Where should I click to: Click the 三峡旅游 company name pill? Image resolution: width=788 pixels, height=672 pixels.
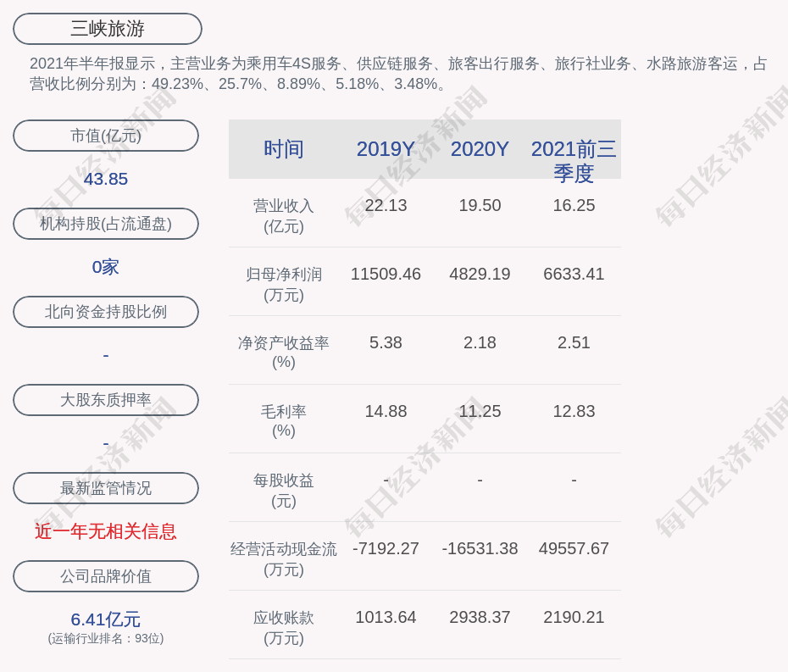(108, 29)
